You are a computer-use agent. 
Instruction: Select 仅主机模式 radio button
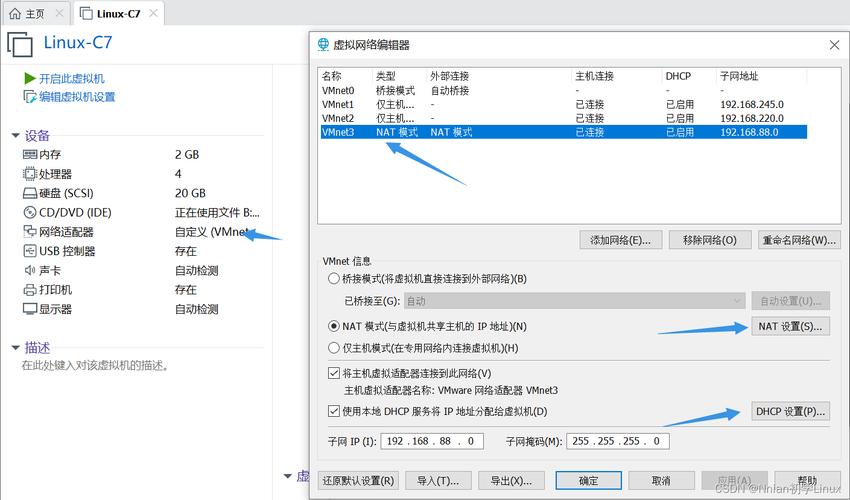click(334, 348)
